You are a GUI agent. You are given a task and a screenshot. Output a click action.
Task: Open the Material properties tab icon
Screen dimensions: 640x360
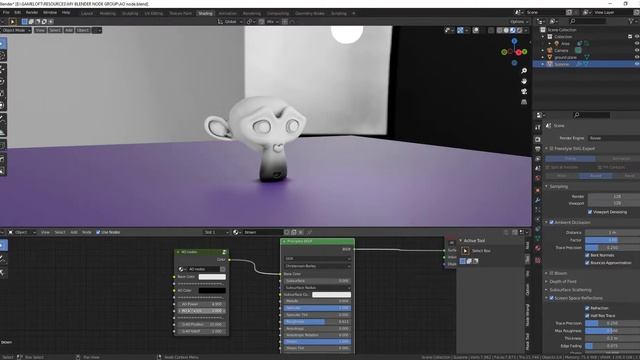[x=538, y=248]
